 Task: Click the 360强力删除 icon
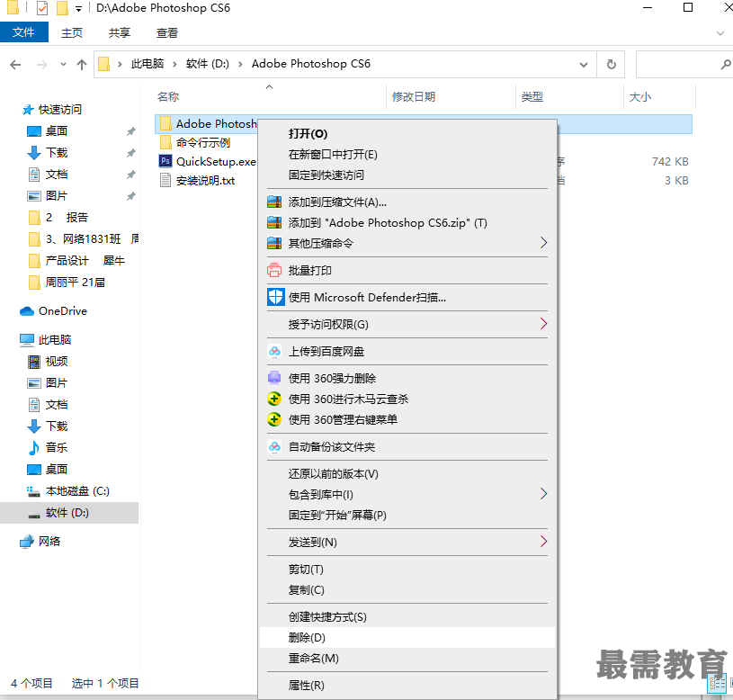pos(274,378)
